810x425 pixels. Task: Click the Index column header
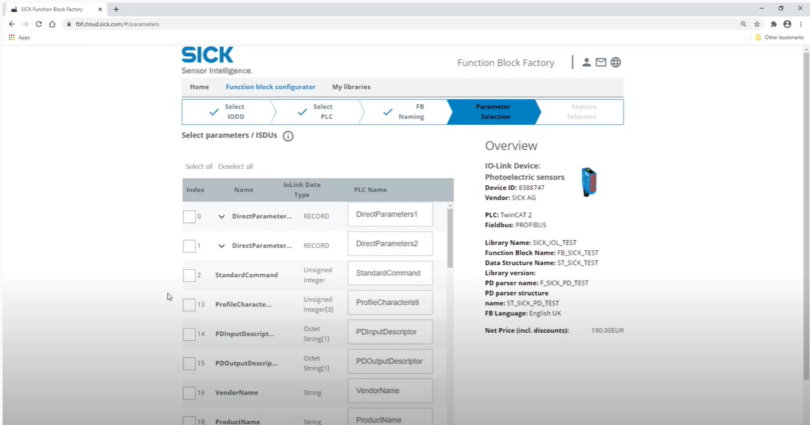click(195, 190)
